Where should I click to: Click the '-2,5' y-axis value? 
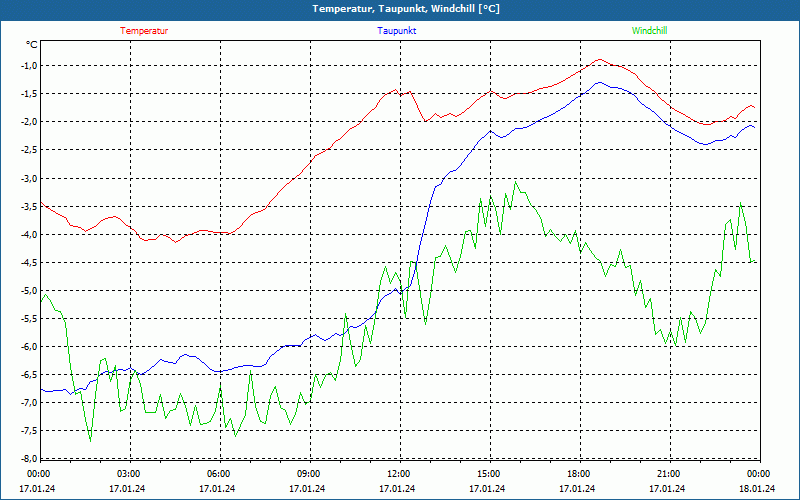coord(29,149)
